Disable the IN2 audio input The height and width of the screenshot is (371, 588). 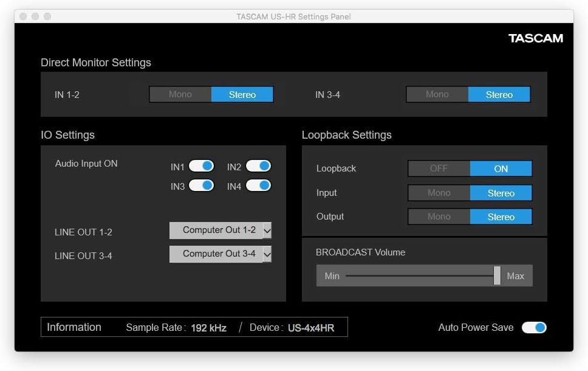click(258, 167)
